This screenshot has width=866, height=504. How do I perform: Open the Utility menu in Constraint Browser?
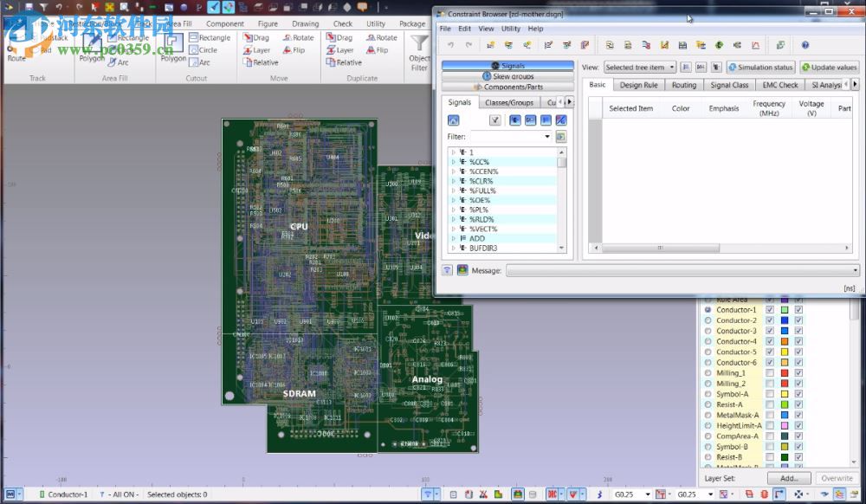(x=510, y=29)
